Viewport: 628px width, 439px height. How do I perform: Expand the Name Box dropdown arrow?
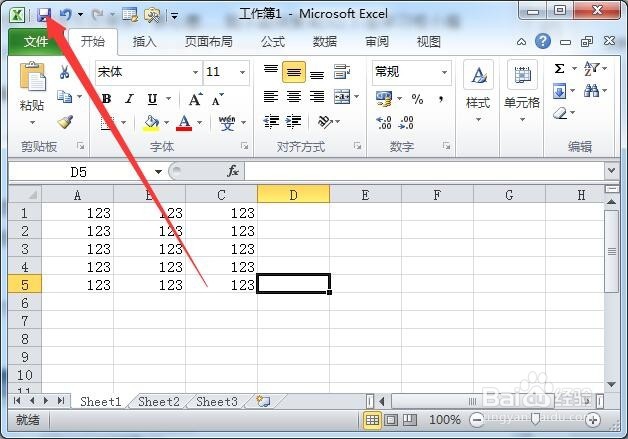159,172
